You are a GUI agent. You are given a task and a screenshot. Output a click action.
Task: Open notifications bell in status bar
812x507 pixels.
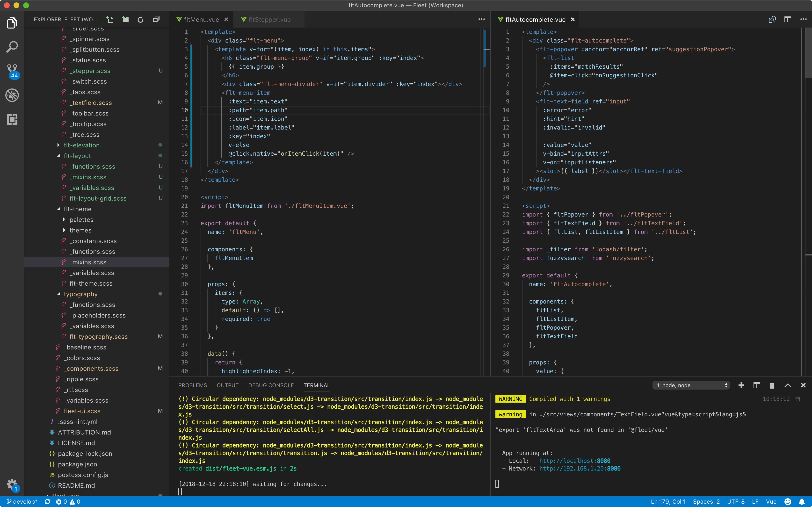(802, 502)
